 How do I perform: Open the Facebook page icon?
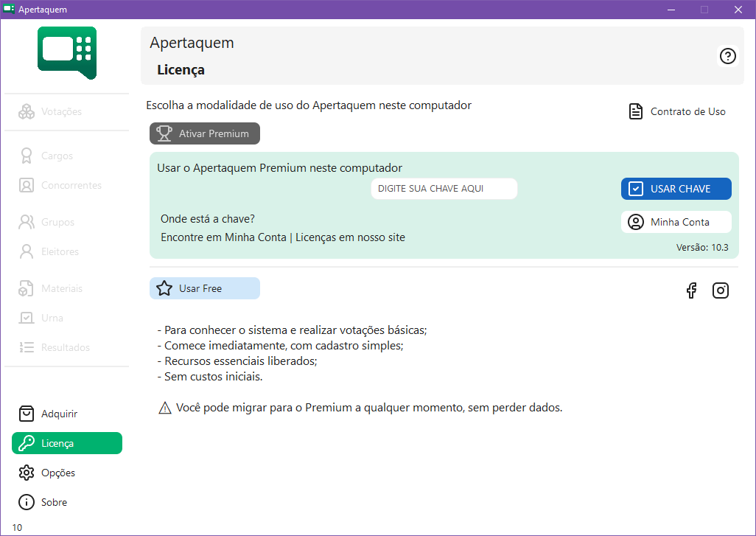(691, 290)
